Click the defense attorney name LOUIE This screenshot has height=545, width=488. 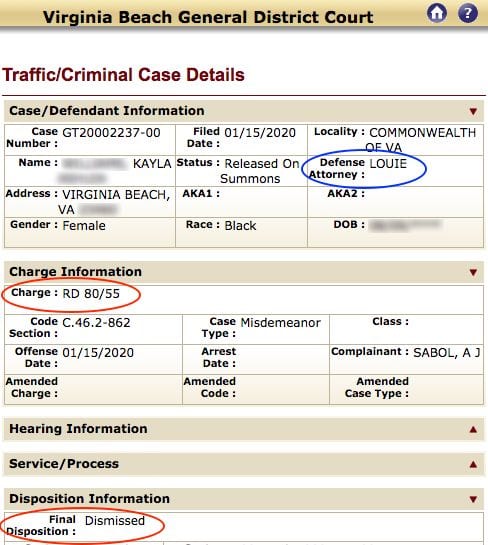coord(388,163)
